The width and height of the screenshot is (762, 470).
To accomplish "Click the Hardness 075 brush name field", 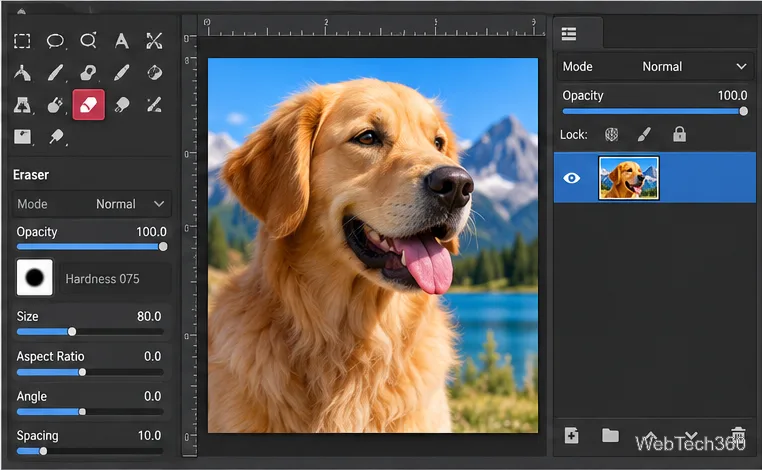I will coord(116,279).
